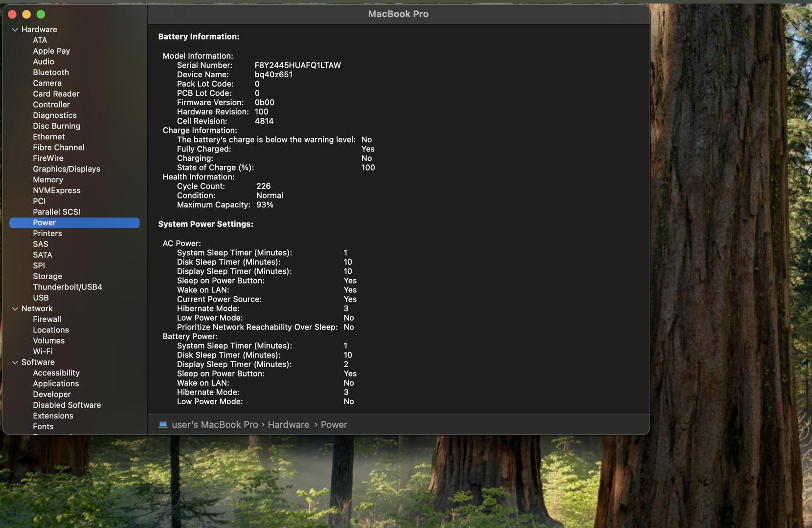The width and height of the screenshot is (812, 528).
Task: Select PCI in the sidebar
Action: (x=39, y=202)
